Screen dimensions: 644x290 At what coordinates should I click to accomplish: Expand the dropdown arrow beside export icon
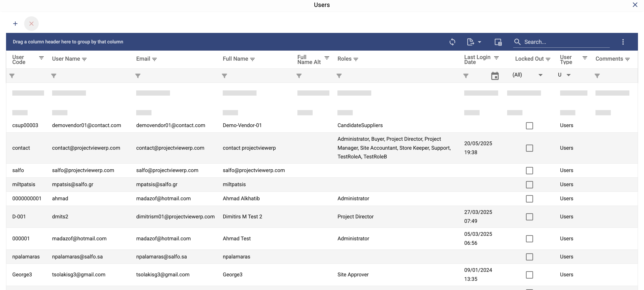[x=479, y=42]
